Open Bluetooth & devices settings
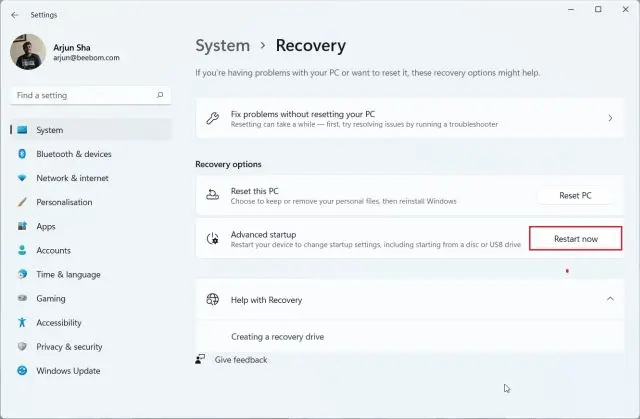The image size is (640, 419). click(x=91, y=154)
